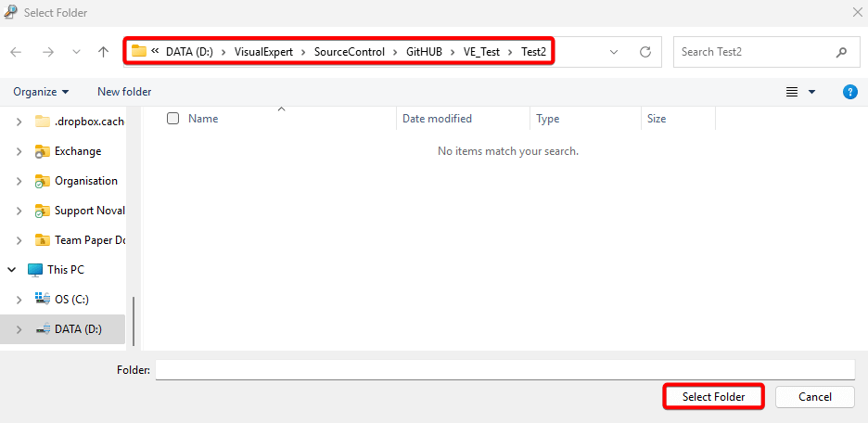This screenshot has height=423, width=868.
Task: Sort by the Name column
Action: [x=203, y=119]
